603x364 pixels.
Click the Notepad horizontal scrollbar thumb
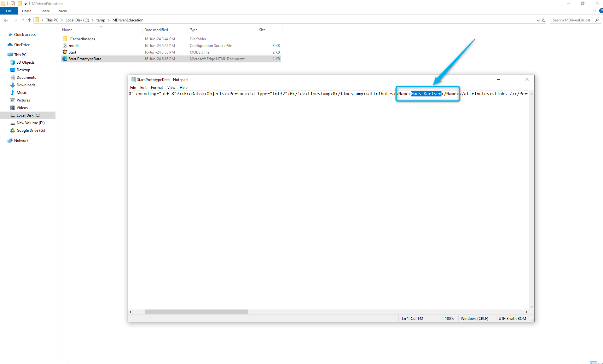[196, 312]
